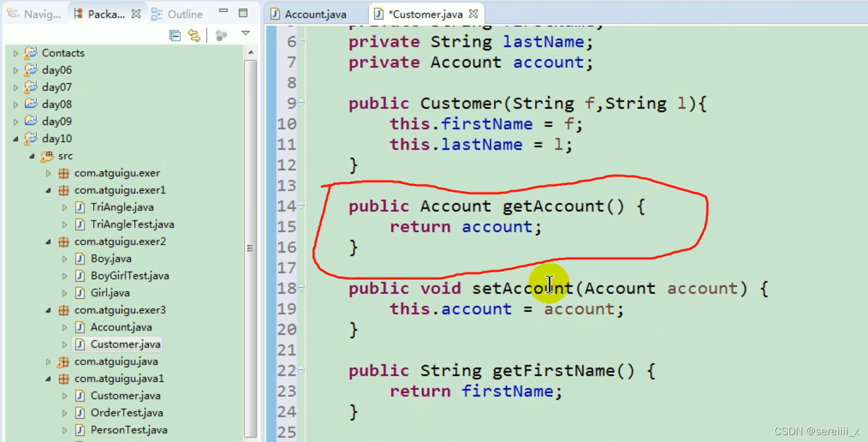Click the 'return firstName;' statement
868x442 pixels.
[x=475, y=391]
